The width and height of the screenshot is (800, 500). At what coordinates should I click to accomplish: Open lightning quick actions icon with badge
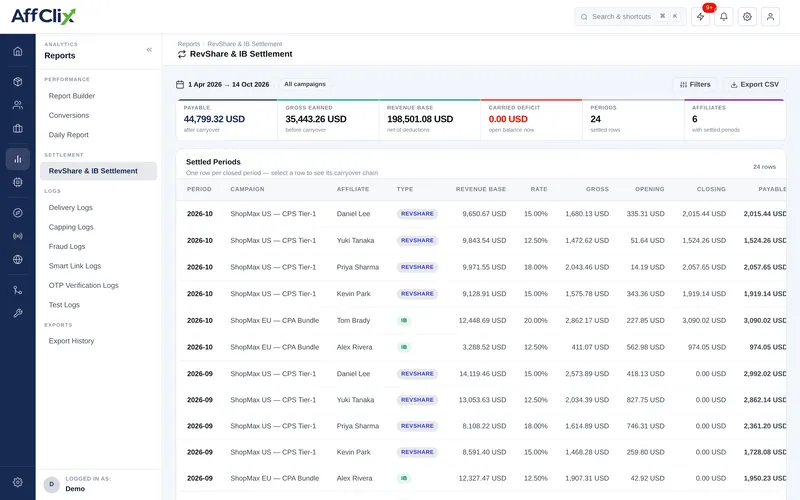tap(701, 17)
